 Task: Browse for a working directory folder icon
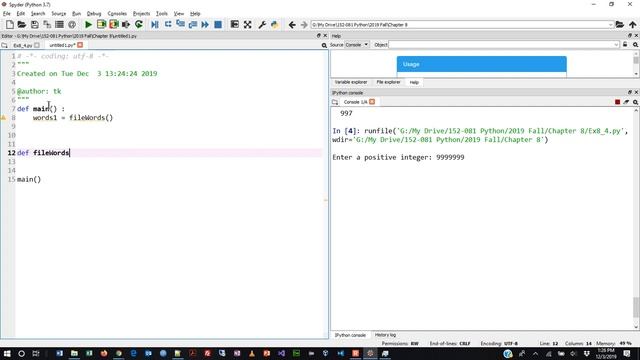(x=620, y=24)
